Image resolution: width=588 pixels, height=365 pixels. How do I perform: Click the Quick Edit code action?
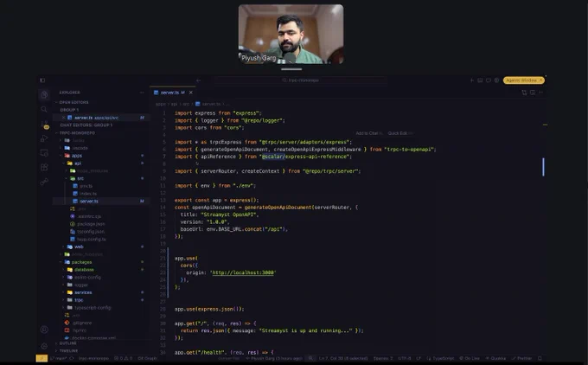point(399,133)
